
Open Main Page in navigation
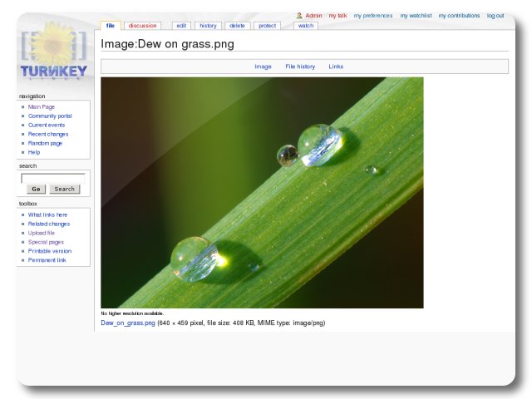[x=42, y=107]
